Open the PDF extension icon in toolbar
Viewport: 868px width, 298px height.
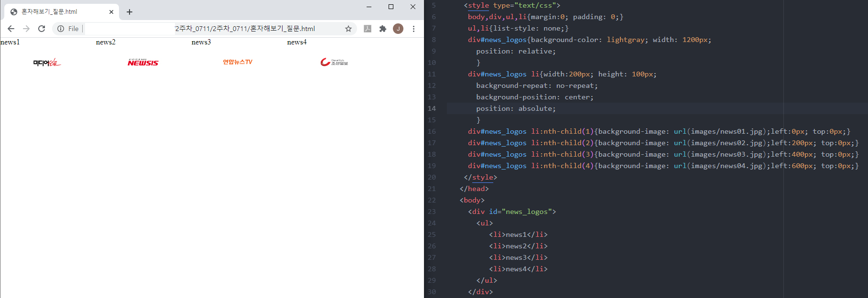368,29
